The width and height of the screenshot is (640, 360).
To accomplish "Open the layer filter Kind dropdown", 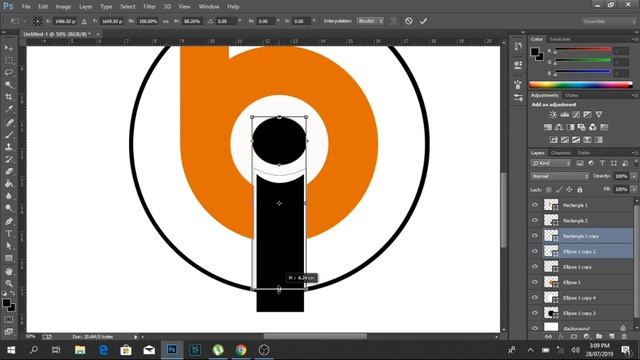I will point(551,163).
